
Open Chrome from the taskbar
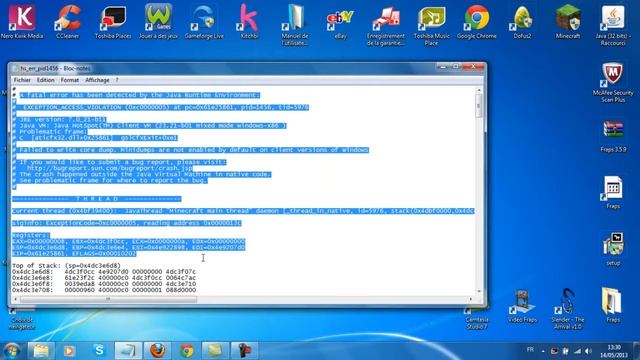tap(187, 351)
